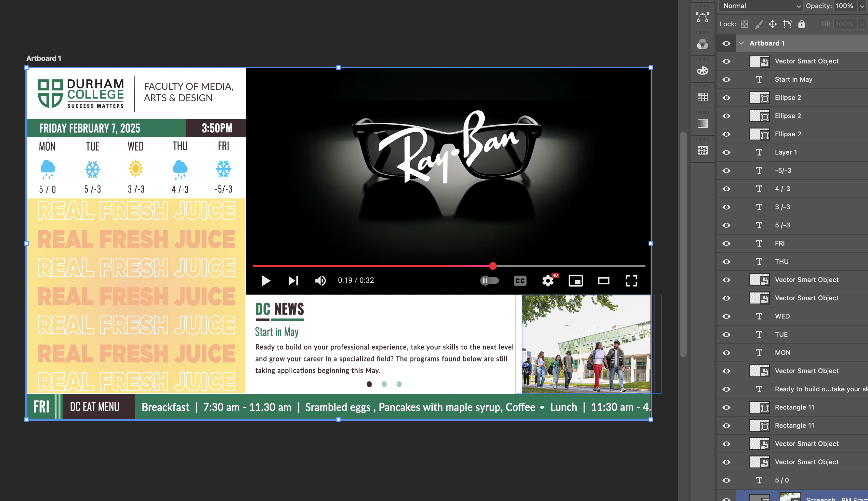Click the Opacity 100% field
This screenshot has width=868, height=501.
coord(845,6)
